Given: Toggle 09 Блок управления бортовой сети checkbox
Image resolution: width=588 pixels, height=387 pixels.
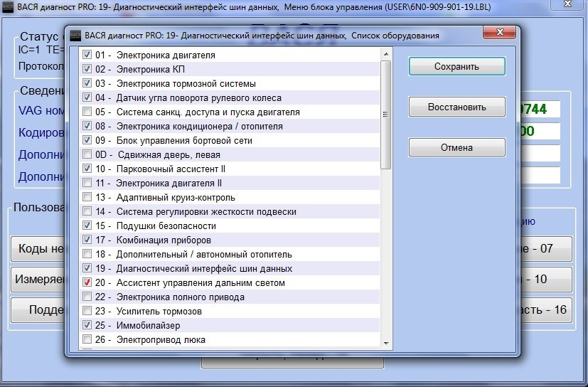Looking at the screenshot, I should (87, 140).
